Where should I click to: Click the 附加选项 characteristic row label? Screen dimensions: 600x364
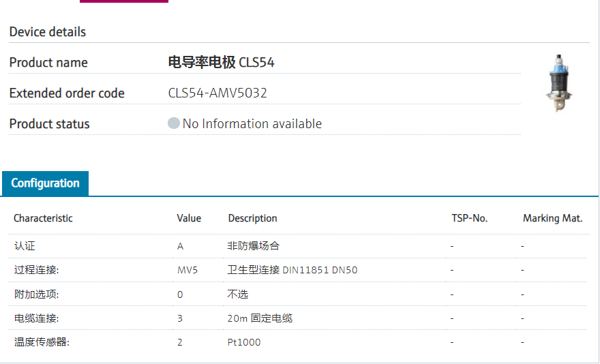[x=37, y=294]
